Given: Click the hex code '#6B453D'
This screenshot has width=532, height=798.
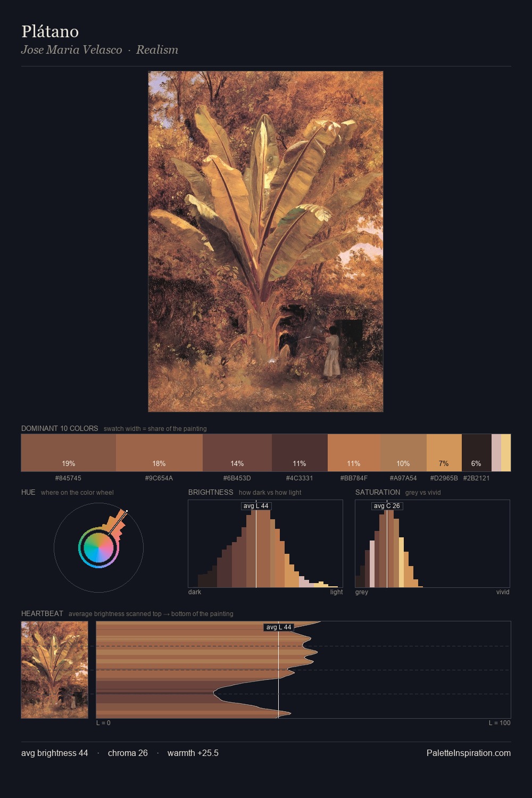Looking at the screenshot, I should click(237, 478).
